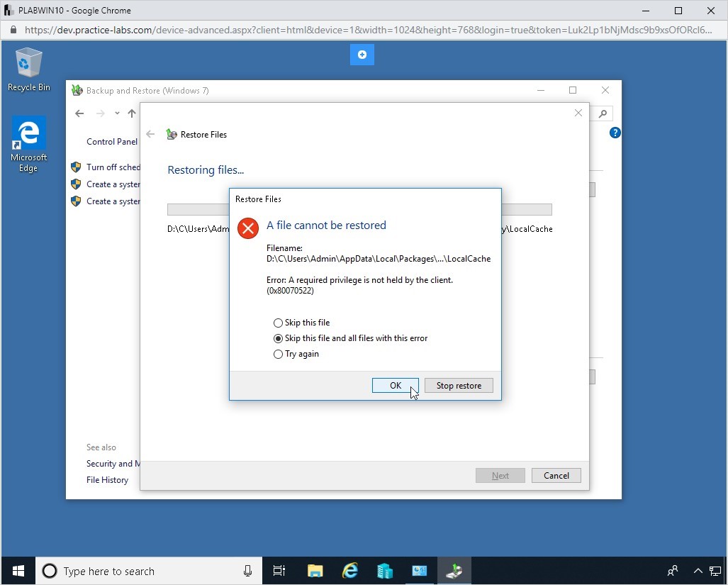The image size is (728, 585).
Task: Click 'Turn off schedule' link
Action: click(113, 167)
